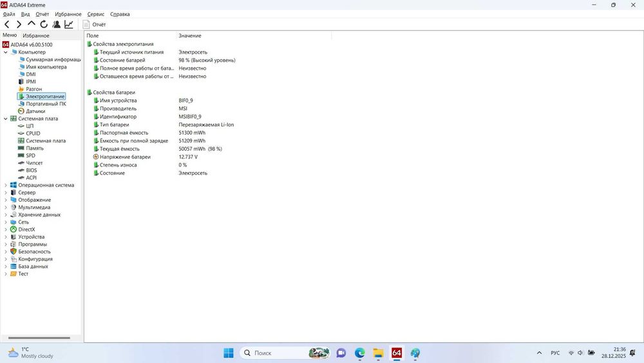Go back with the Back arrow
Image resolution: width=644 pixels, height=363 pixels.
tap(7, 25)
